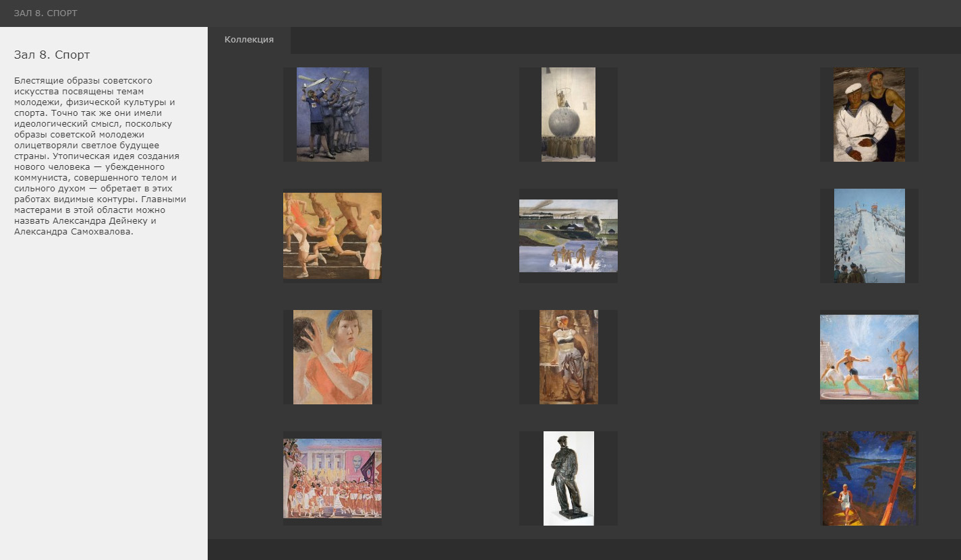Switch to the Коллекция tab
The image size is (961, 560).
coord(249,40)
